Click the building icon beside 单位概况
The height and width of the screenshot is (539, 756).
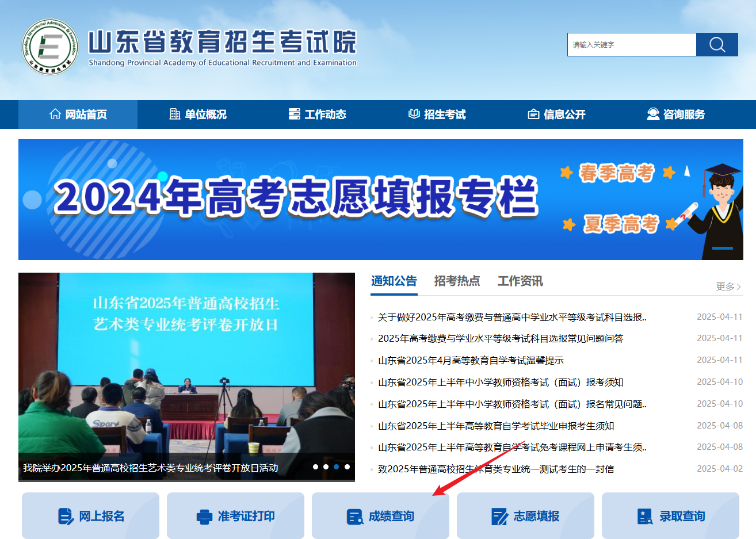click(x=174, y=114)
